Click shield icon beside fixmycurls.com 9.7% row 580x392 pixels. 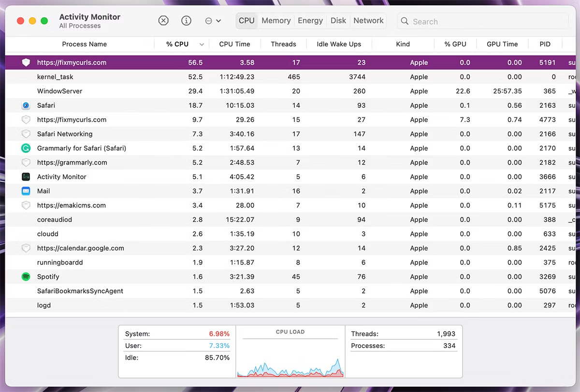26,120
